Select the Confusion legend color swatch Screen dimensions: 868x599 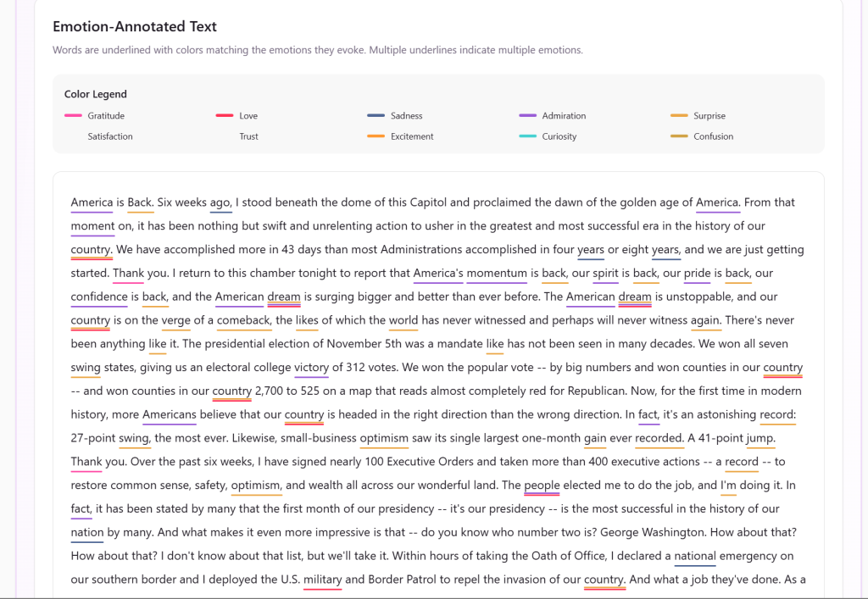coord(678,136)
